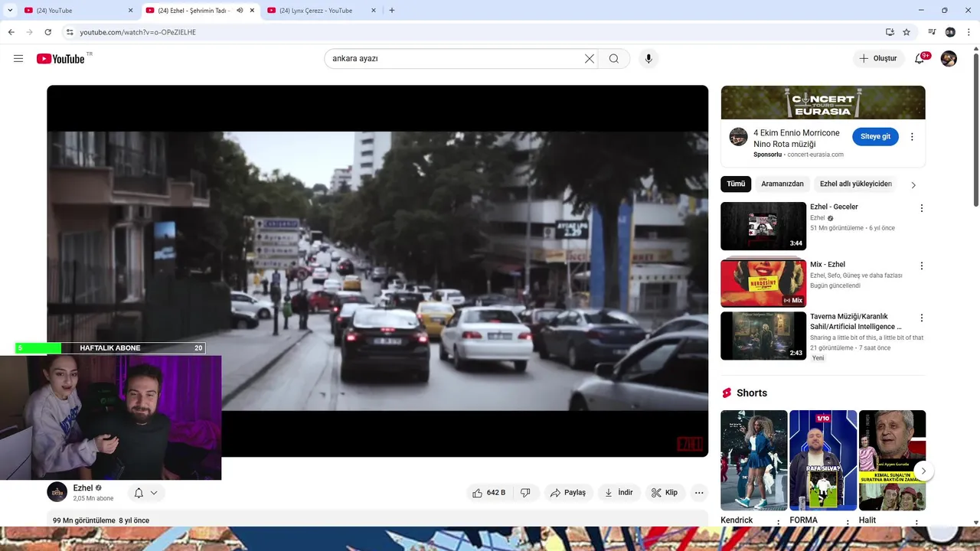
Task: Open account avatar menu in the YouTube header
Action: [x=949, y=59]
